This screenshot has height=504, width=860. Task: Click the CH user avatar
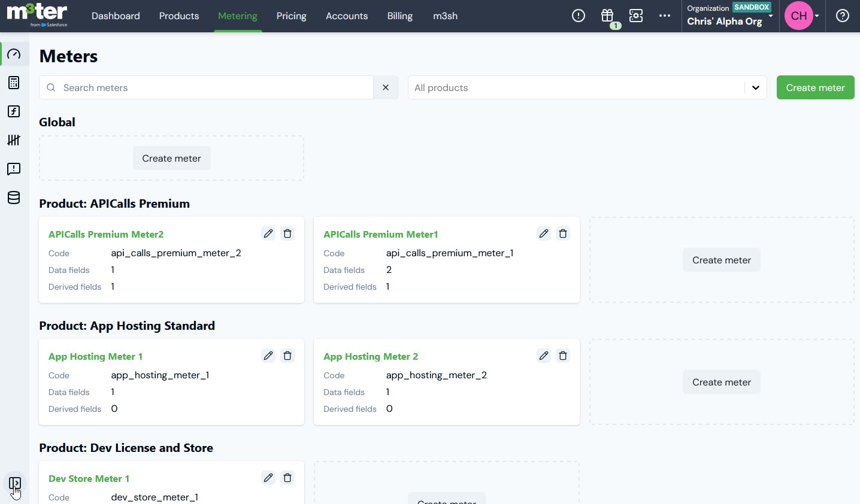799,16
